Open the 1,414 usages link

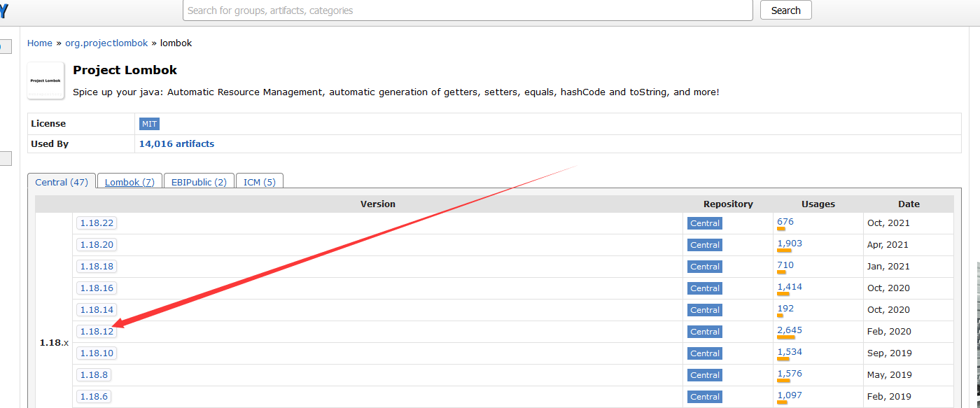[x=790, y=287]
